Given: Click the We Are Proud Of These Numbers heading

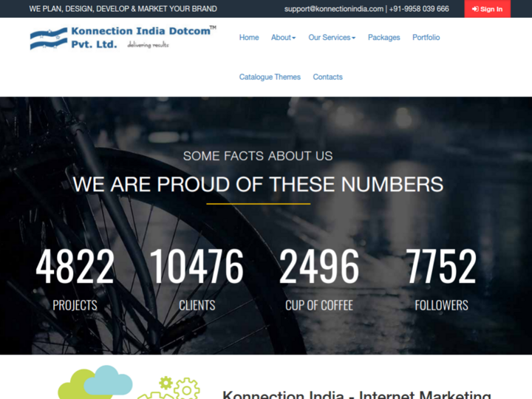Looking at the screenshot, I should click(258, 184).
